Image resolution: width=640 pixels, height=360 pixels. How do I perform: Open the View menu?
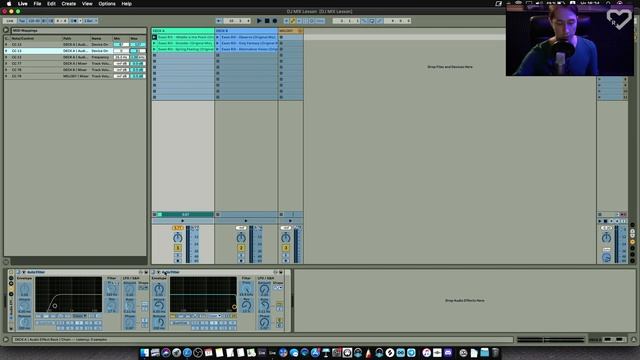(x=87, y=4)
